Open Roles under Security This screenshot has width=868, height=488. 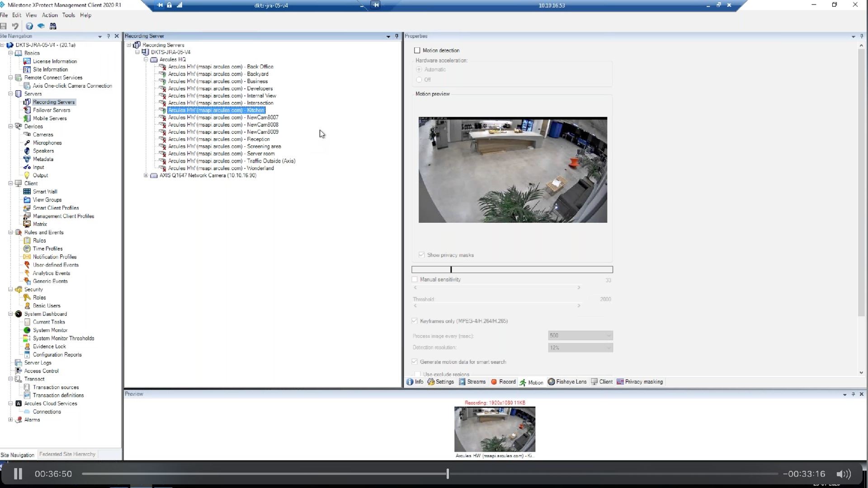pyautogui.click(x=39, y=298)
